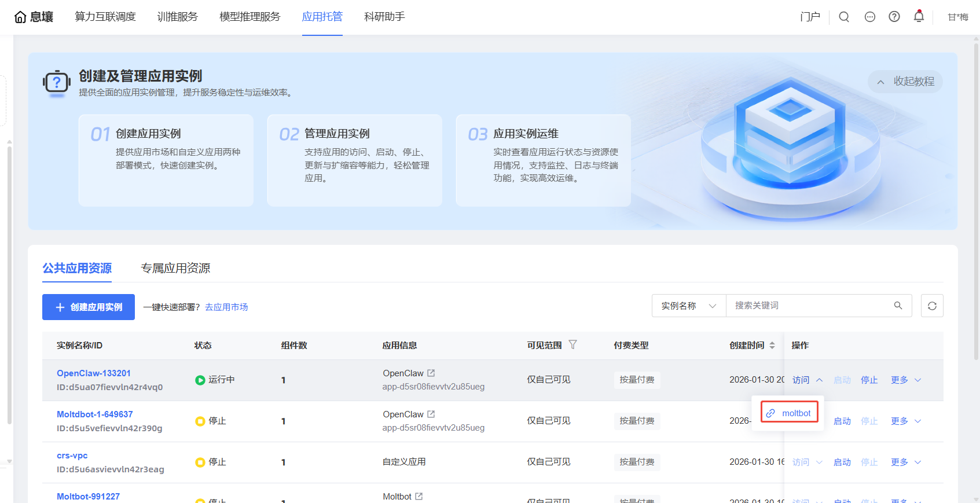Sort by creation time arrows icon

pos(772,345)
